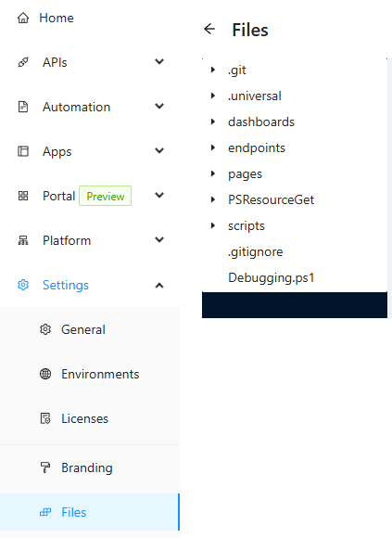
Task: Click the Platform hierarchy icon
Action: tap(23, 240)
